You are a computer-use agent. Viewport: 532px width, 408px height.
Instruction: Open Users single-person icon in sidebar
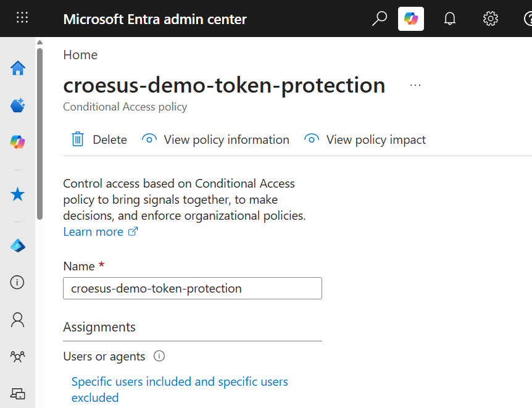(x=18, y=320)
